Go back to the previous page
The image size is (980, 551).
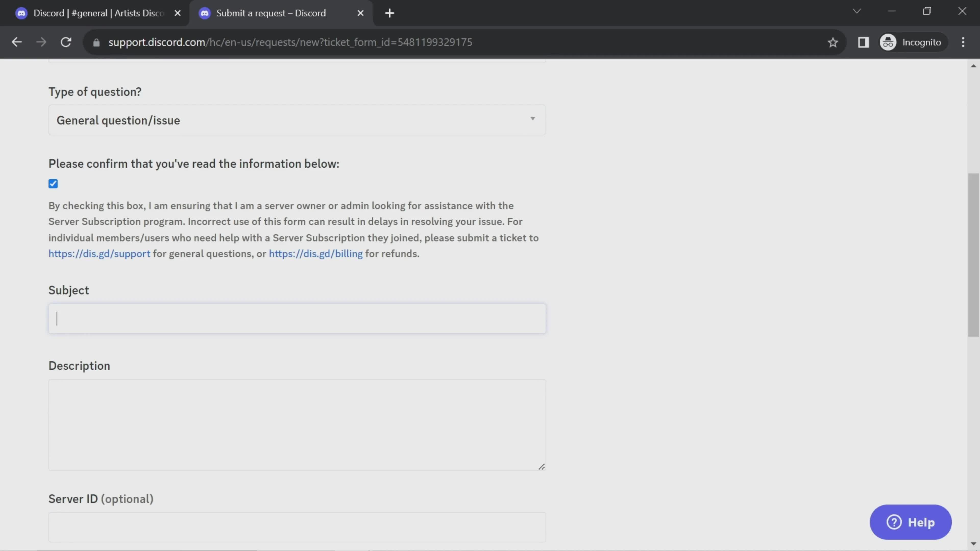(16, 42)
